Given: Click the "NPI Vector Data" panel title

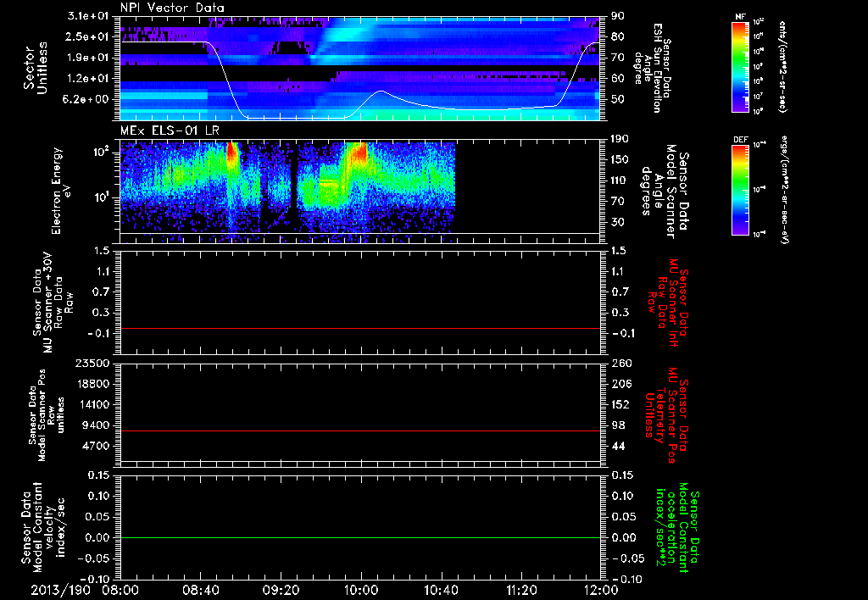Looking at the screenshot, I should coord(172,8).
